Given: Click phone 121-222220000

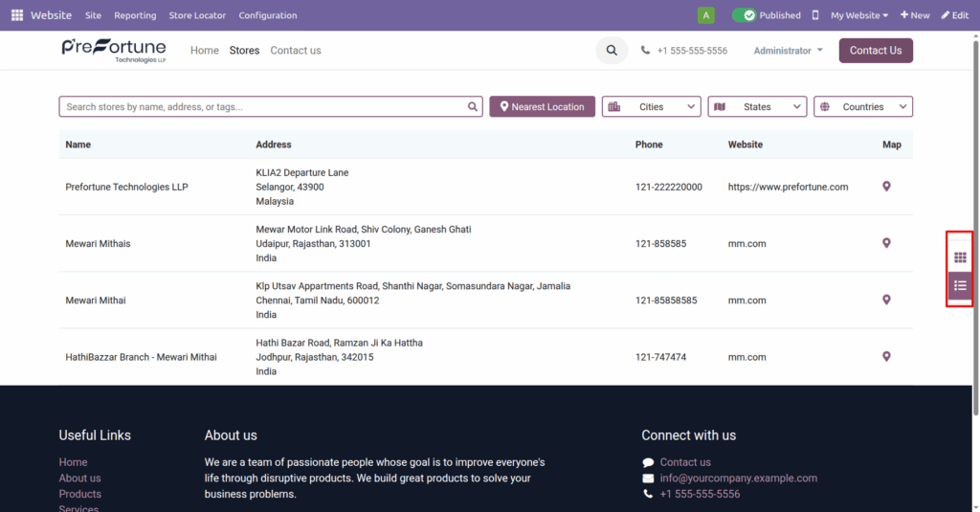Looking at the screenshot, I should tap(669, 187).
